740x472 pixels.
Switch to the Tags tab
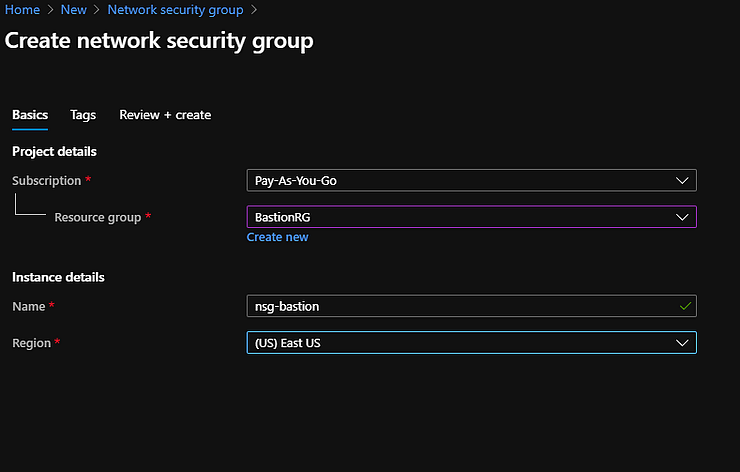coord(83,115)
